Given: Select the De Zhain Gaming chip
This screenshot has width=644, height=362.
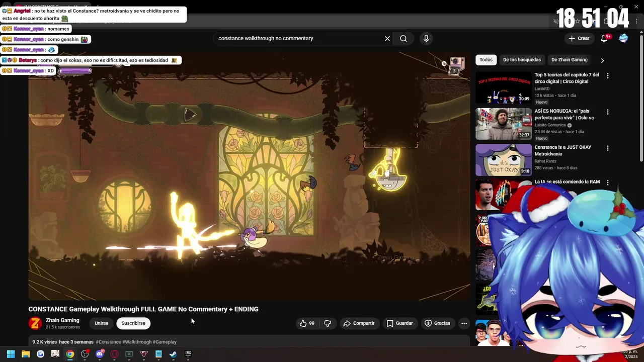Looking at the screenshot, I should coord(569,60).
